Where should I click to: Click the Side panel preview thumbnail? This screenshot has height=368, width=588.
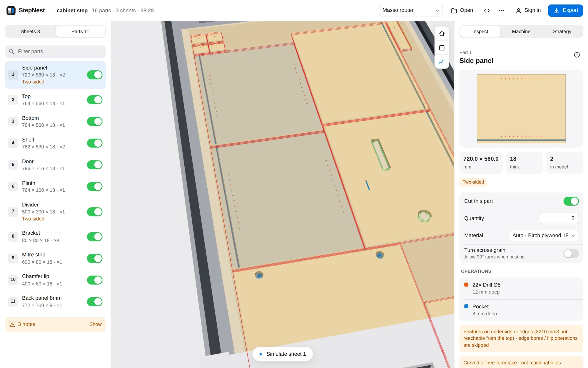pyautogui.click(x=521, y=109)
